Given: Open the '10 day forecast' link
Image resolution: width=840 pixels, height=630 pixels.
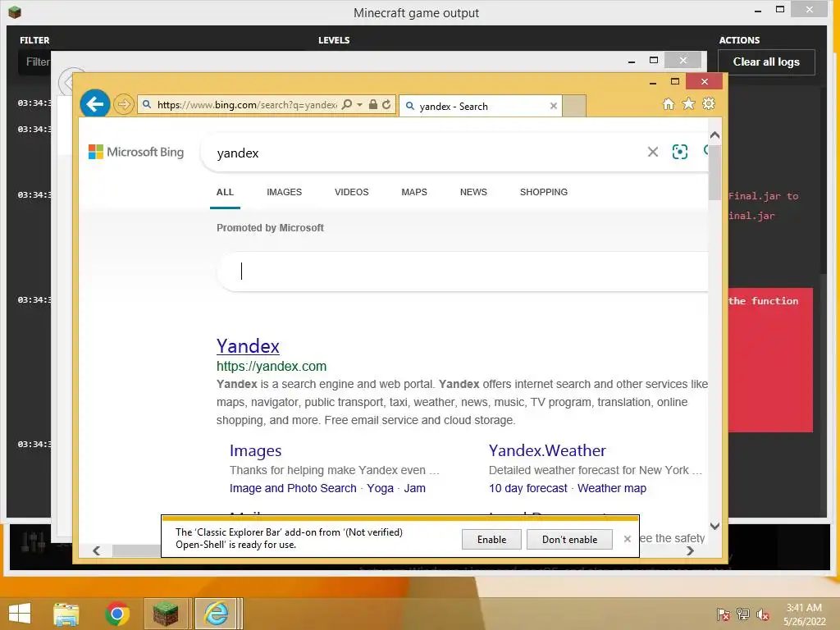Looking at the screenshot, I should [x=528, y=489].
